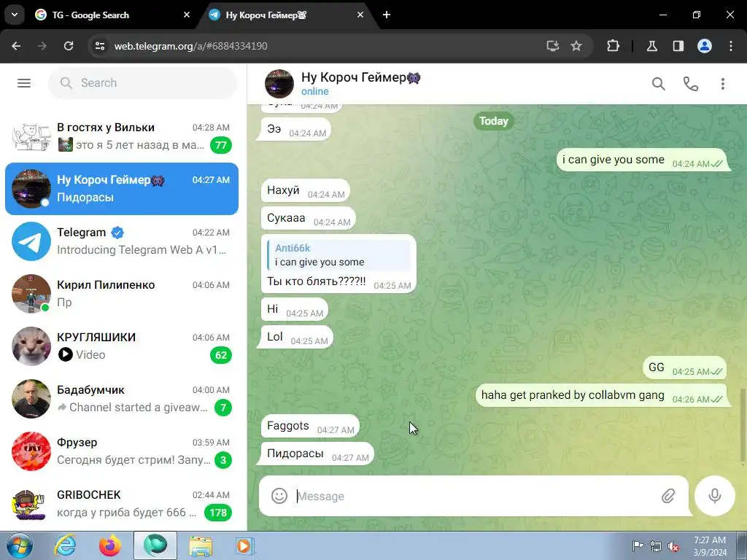Open the Chrome profile avatar
Screen dimensions: 747x560
point(705,46)
